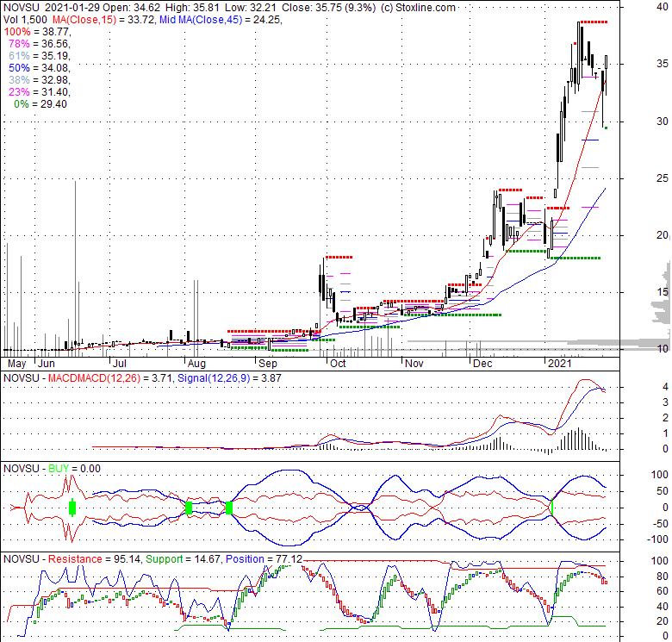Click the Mid MA(Close,45) = 24.25 legend
Viewport: 672px width, 642px height.
[x=221, y=20]
